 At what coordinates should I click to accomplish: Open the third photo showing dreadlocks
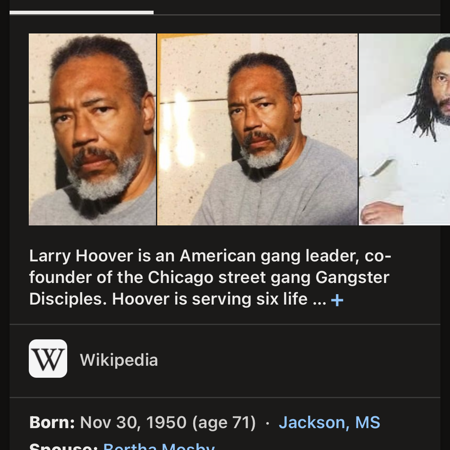coord(404,129)
